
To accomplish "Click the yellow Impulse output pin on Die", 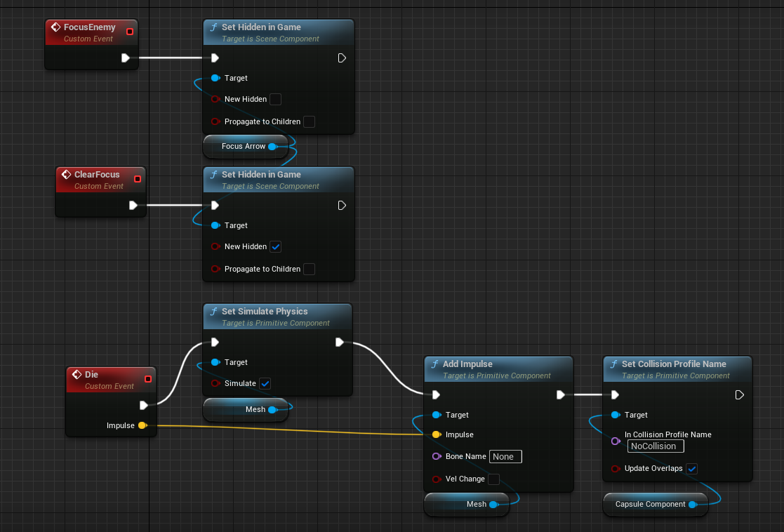I will pyautogui.click(x=142, y=425).
